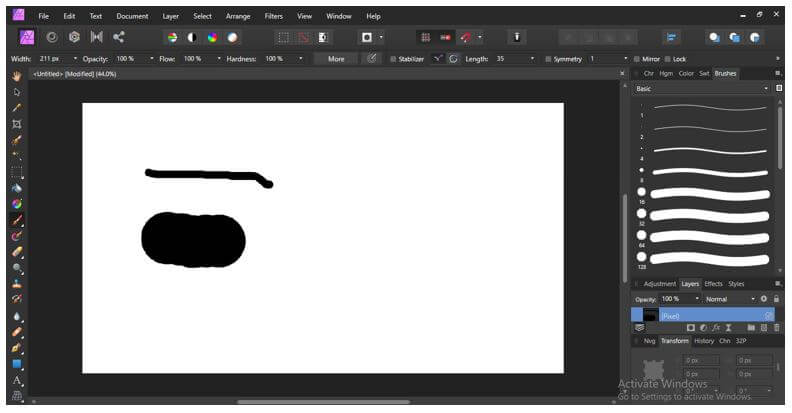This screenshot has height=413, width=792.
Task: Toggle the rope stabilizer mode button
Action: point(438,59)
